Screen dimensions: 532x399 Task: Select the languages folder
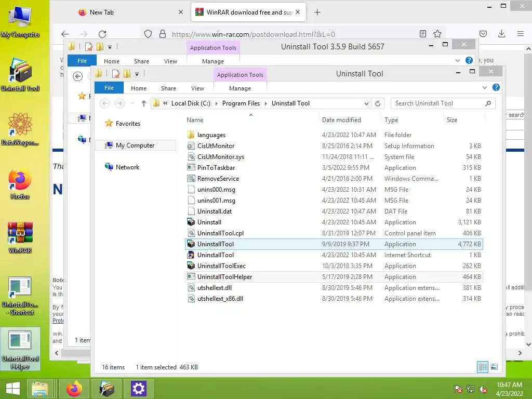(x=334, y=135)
